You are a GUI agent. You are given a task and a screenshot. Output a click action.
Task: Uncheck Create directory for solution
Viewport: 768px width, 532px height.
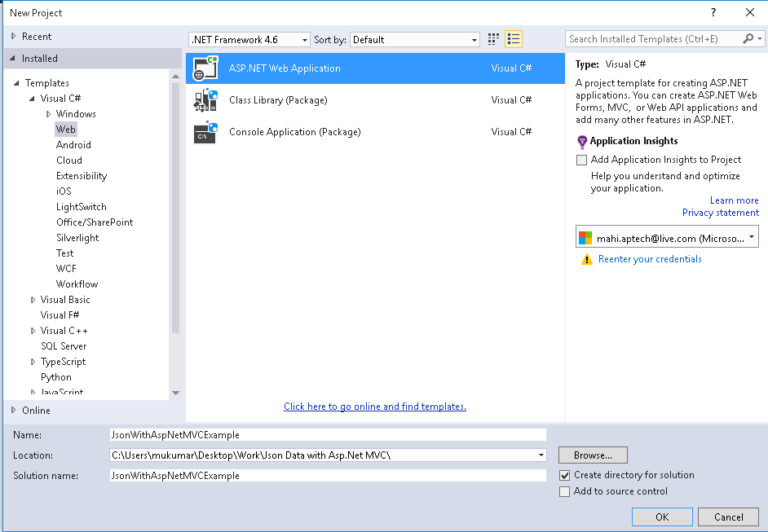click(565, 475)
